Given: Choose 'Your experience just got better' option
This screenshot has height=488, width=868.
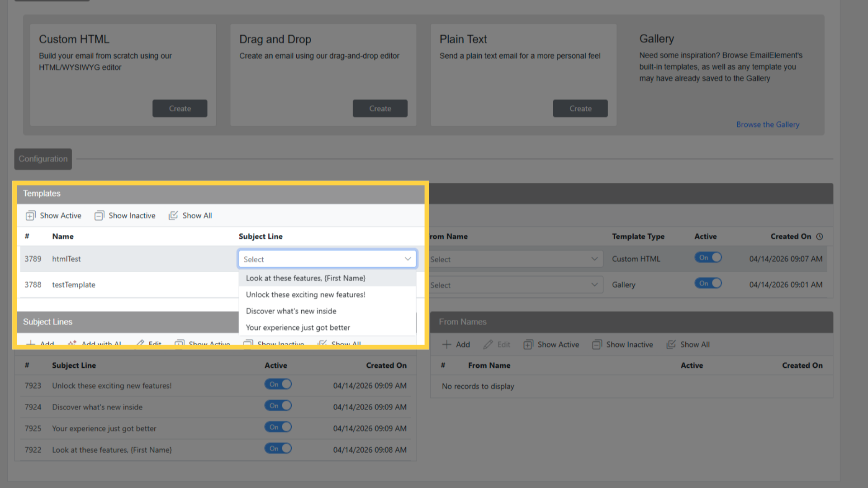Looking at the screenshot, I should [x=327, y=327].
